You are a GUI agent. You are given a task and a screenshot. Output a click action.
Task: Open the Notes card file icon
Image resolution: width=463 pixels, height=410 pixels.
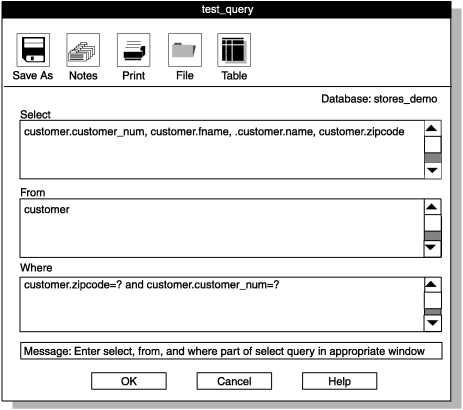coord(83,50)
